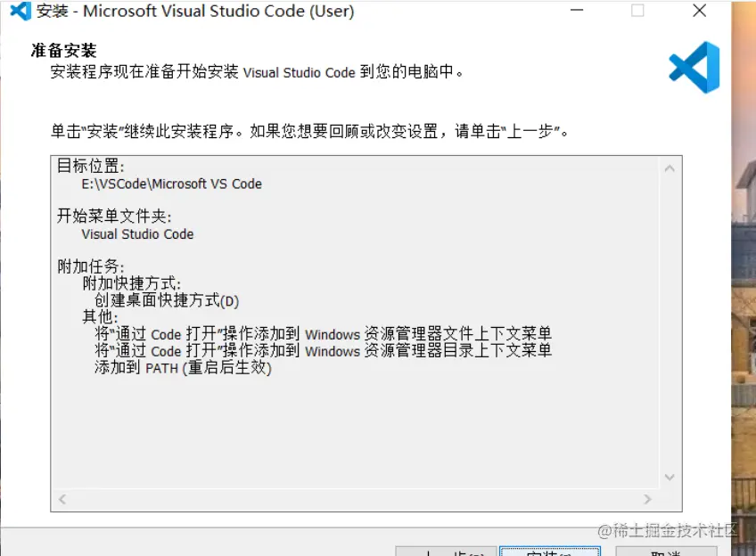756x556 pixels.
Task: Click the 准备安装 heading
Action: coord(63,50)
